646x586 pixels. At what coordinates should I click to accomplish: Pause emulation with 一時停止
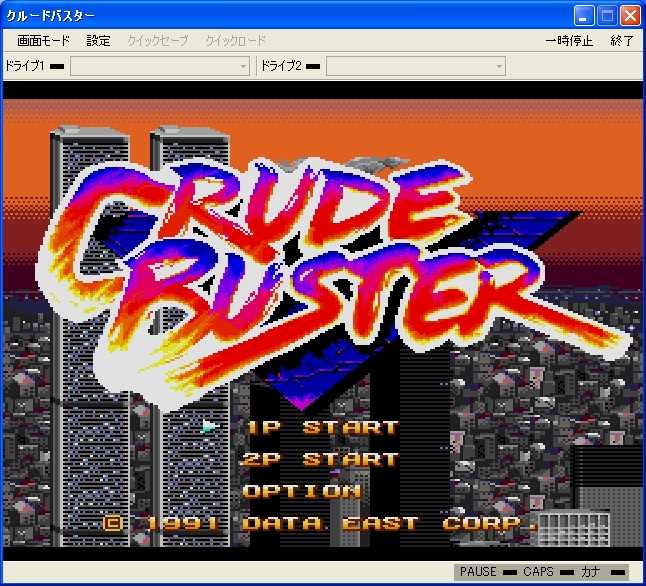569,41
